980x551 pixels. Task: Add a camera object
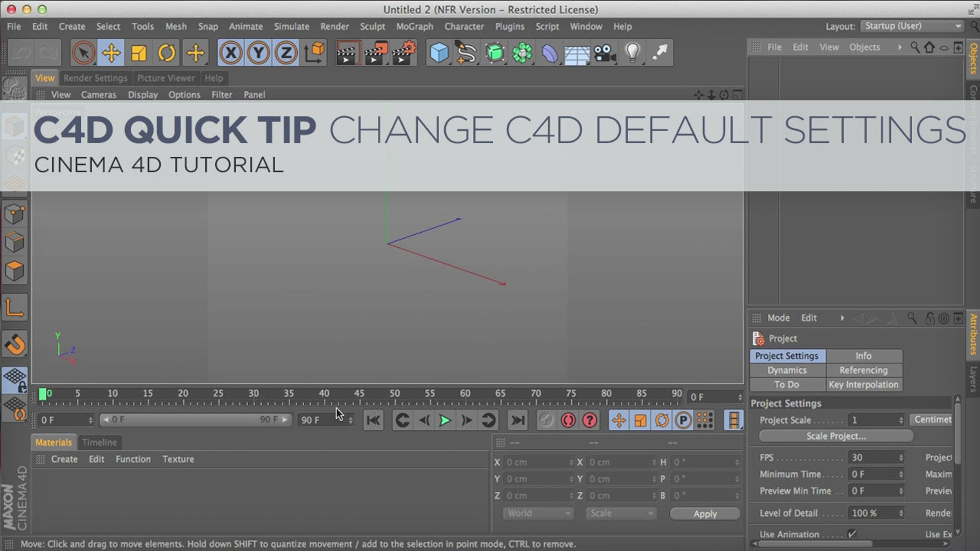coord(605,53)
